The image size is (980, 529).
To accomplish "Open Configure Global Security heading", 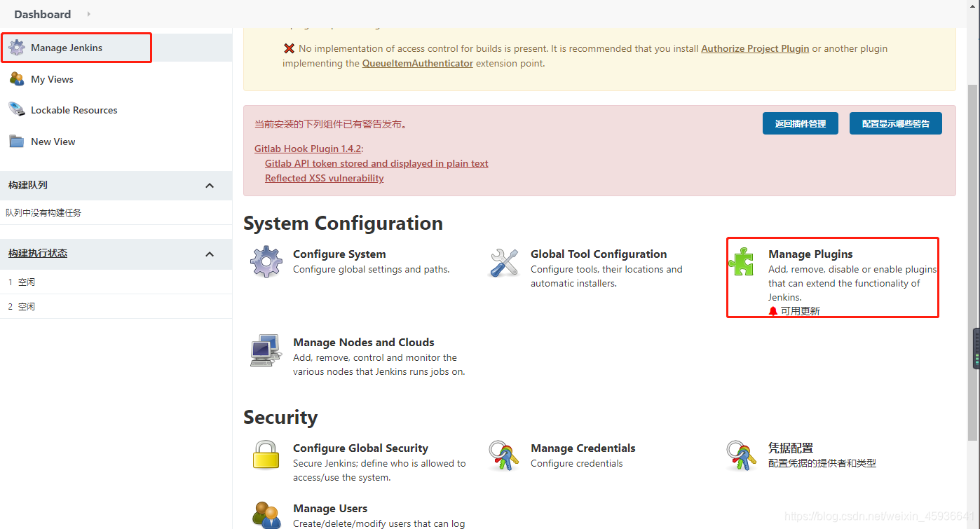I will pos(360,448).
